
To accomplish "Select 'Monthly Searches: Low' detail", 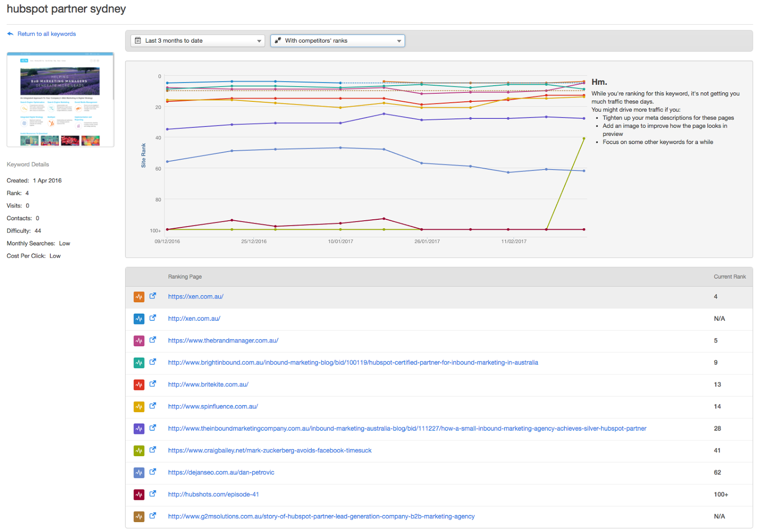I will (38, 243).
